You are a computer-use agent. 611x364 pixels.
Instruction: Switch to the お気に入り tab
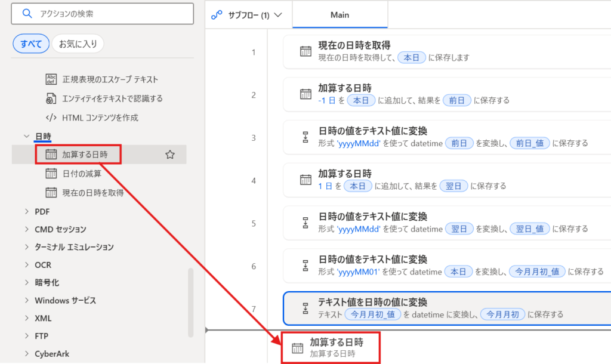(x=78, y=44)
